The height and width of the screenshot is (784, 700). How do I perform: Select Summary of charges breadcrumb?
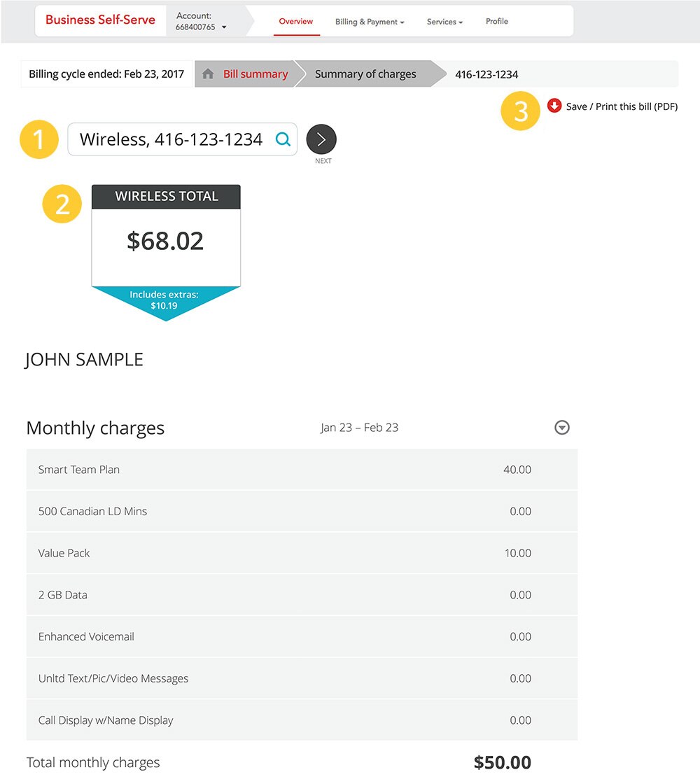pyautogui.click(x=365, y=74)
